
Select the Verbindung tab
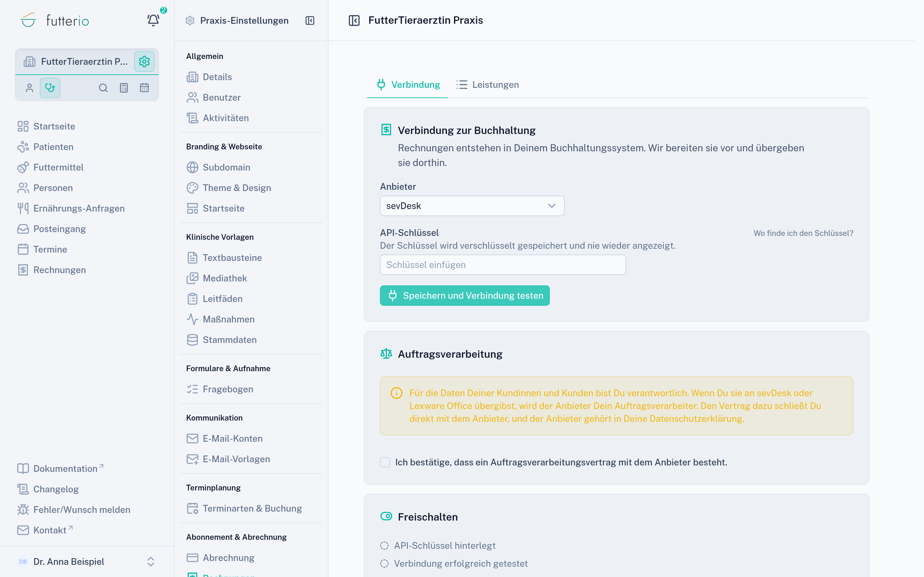[408, 85]
